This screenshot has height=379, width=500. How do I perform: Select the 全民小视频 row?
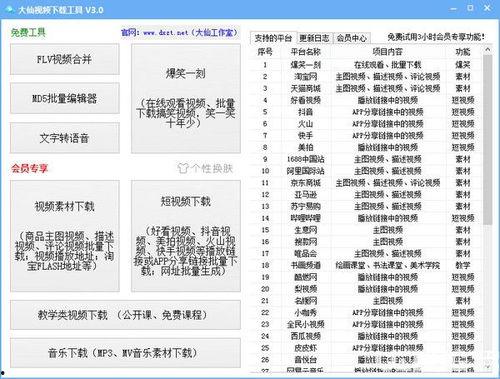tap(365, 324)
